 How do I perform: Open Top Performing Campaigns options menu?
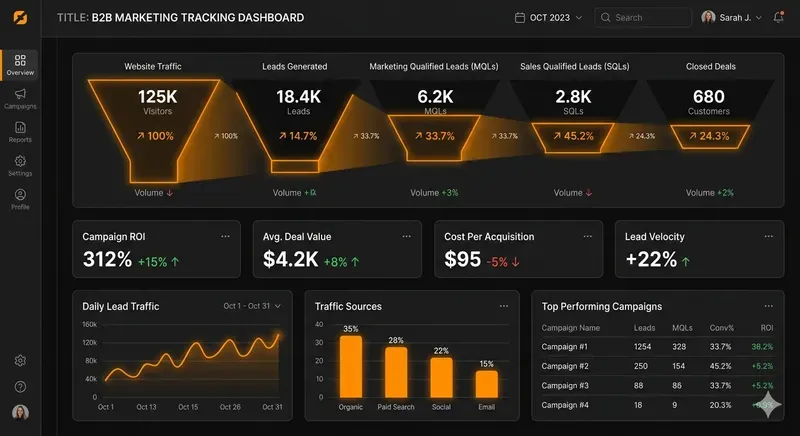[x=768, y=306]
